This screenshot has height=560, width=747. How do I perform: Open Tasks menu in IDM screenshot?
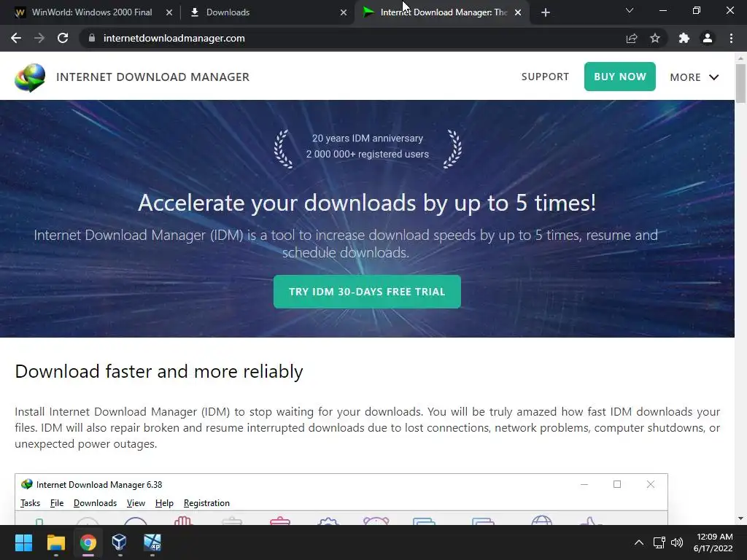coord(30,503)
